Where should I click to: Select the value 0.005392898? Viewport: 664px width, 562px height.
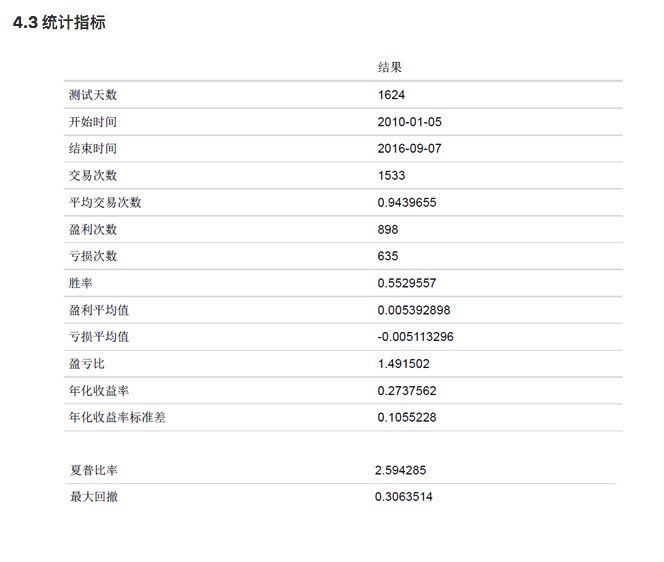click(x=414, y=310)
